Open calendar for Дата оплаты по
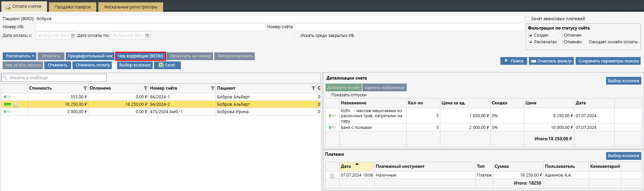644x191 pixels. pyautogui.click(x=147, y=36)
